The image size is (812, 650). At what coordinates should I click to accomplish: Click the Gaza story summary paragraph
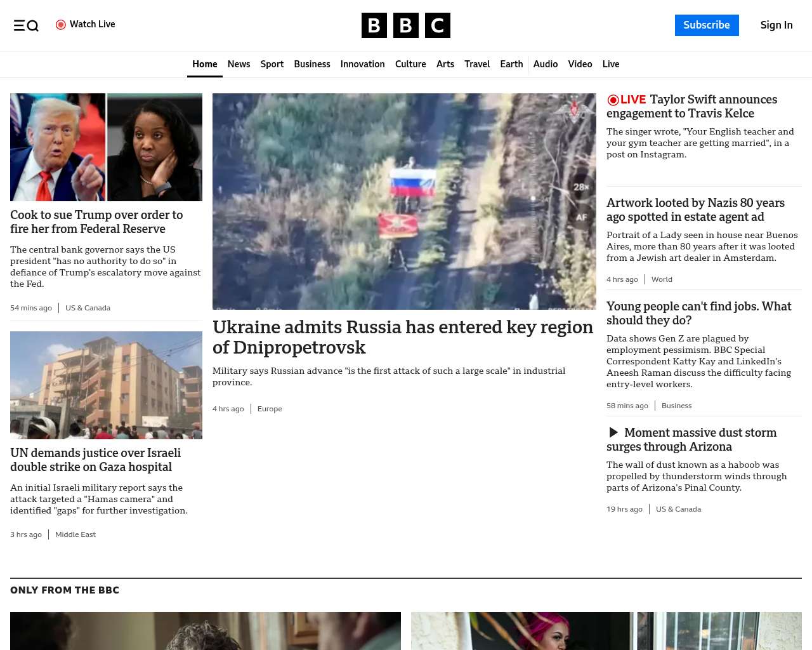click(99, 499)
